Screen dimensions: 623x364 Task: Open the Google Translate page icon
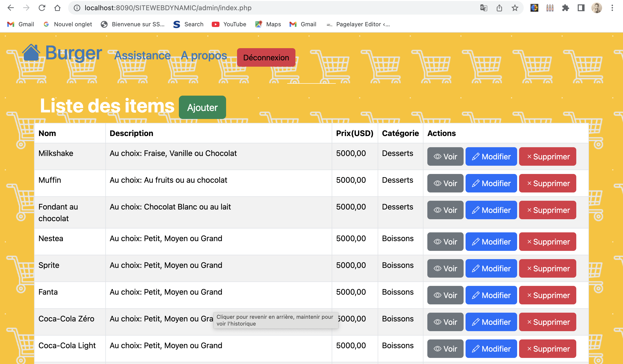(x=484, y=8)
